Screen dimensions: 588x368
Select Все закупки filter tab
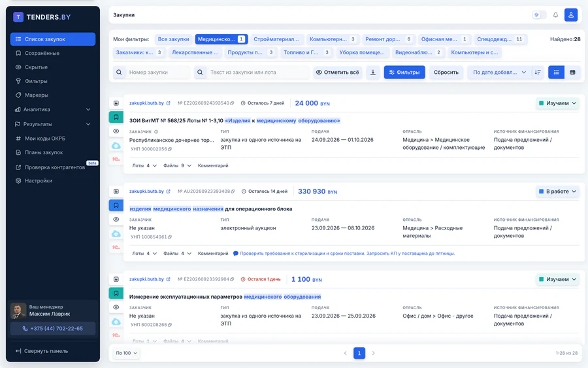[173, 39]
